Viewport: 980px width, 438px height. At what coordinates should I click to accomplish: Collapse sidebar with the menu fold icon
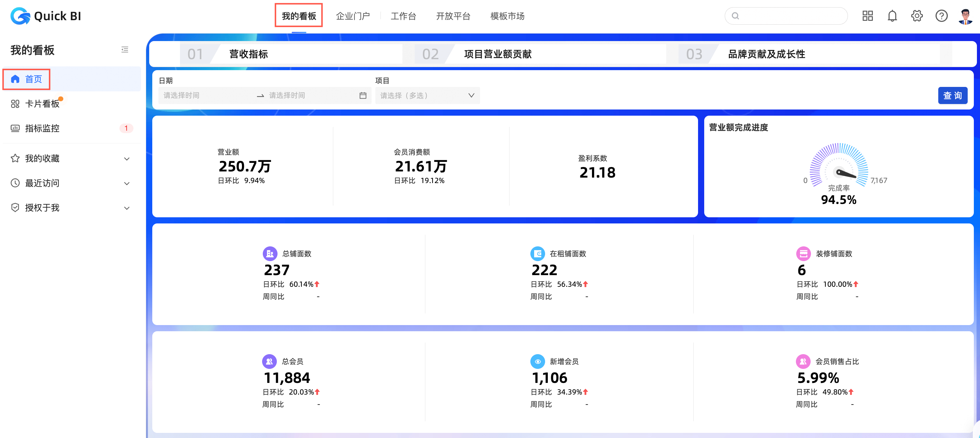[125, 50]
